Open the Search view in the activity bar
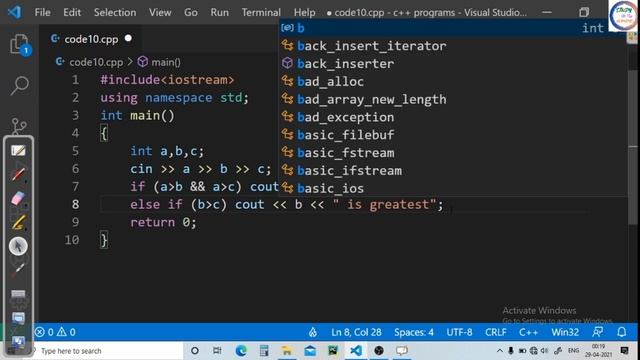Image resolution: width=640 pixels, height=360 pixels. [19, 85]
